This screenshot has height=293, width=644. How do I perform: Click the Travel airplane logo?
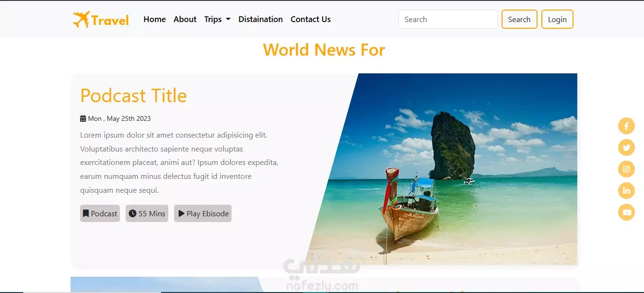point(101,20)
